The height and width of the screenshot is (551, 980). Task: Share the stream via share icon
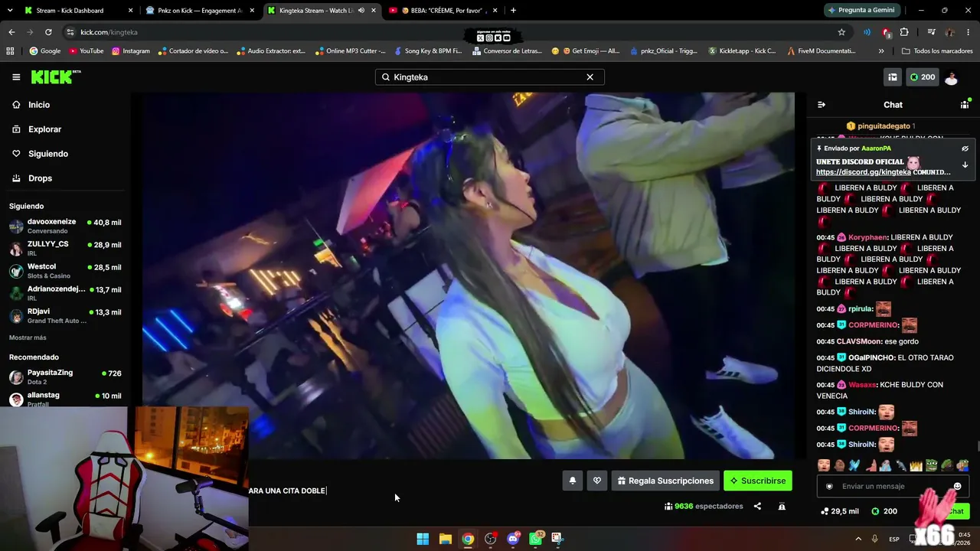pos(757,506)
